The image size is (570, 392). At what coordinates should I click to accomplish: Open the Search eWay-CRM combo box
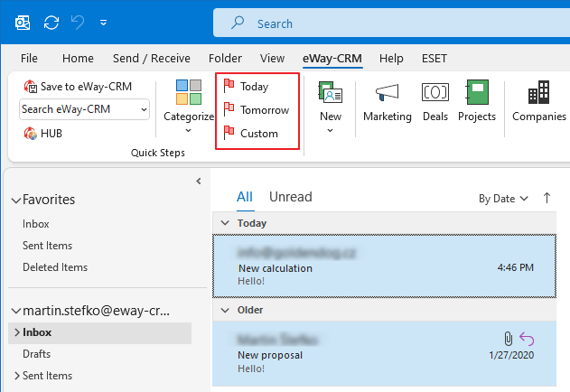tap(84, 109)
